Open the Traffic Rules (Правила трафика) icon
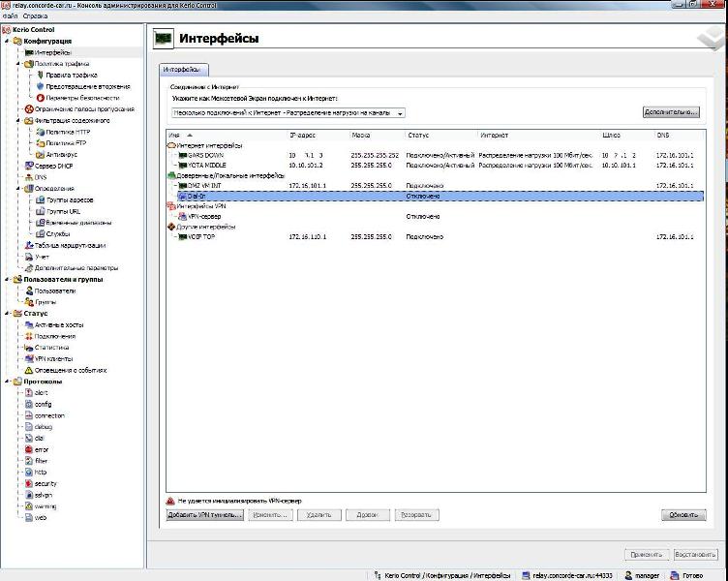The height and width of the screenshot is (581, 728). tap(40, 75)
